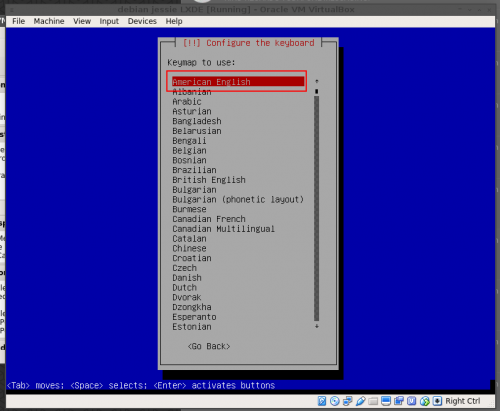
Task: Select the Asturian keymap
Action: coord(192,111)
